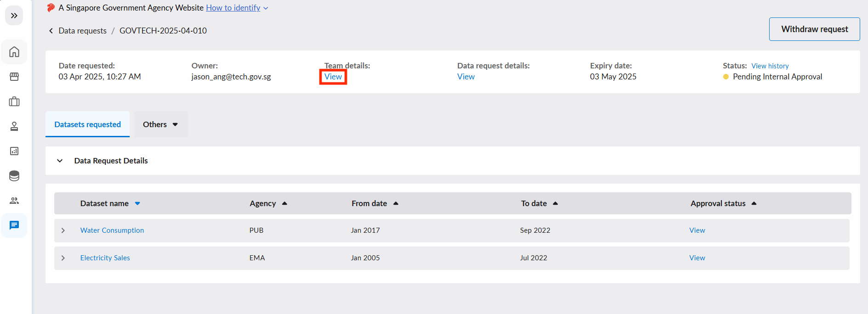The width and height of the screenshot is (868, 314).
Task: Open the chart report sidebar icon
Action: coord(14,151)
